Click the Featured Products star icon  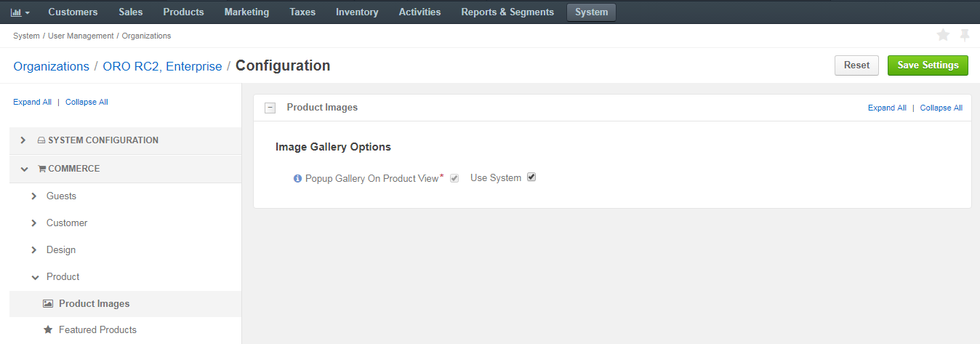click(48, 329)
